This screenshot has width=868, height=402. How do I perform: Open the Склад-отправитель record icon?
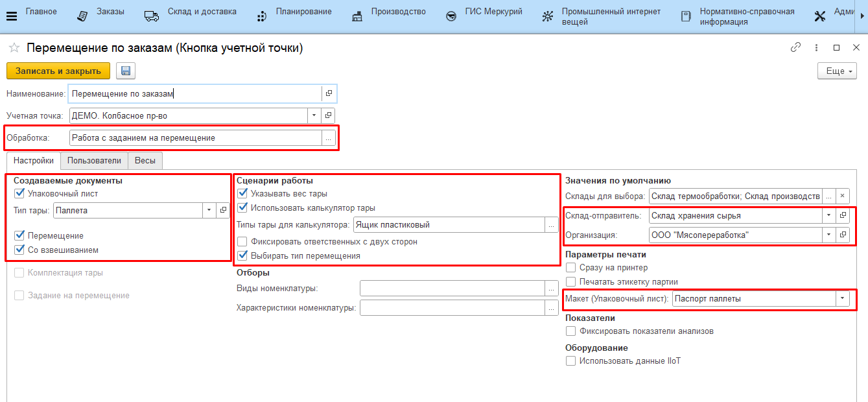(843, 215)
